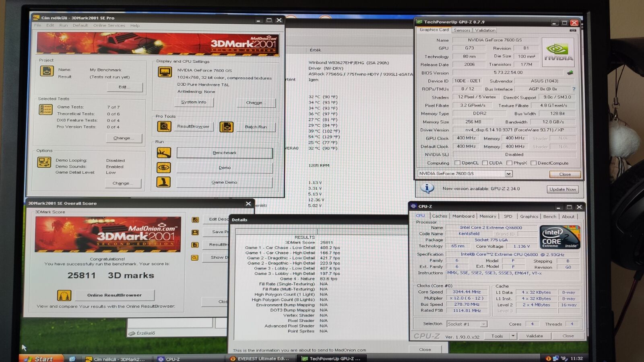Click the Game Demo joystick icon
This screenshot has width=644, height=362.
163,182
